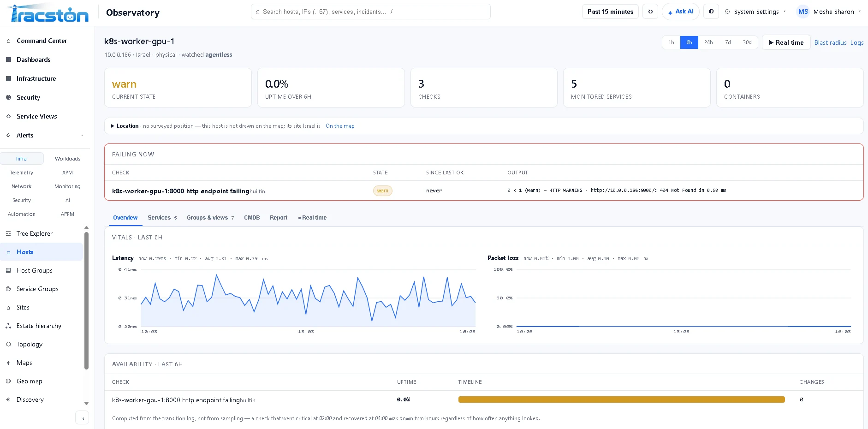This screenshot has width=868, height=429.
Task: Switch to the CMDB tab
Action: (252, 218)
